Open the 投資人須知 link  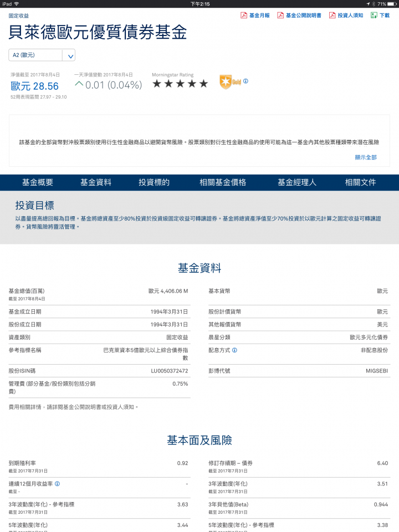pyautogui.click(x=350, y=16)
